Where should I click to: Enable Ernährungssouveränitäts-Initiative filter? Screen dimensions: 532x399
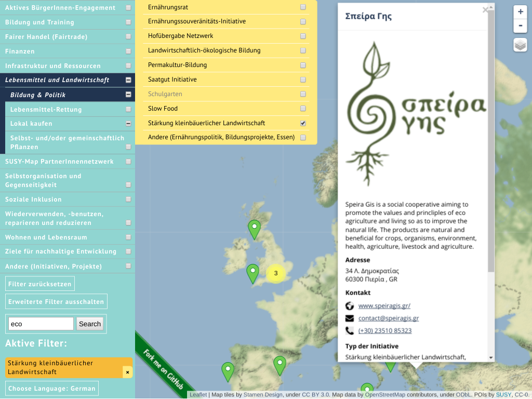click(303, 22)
